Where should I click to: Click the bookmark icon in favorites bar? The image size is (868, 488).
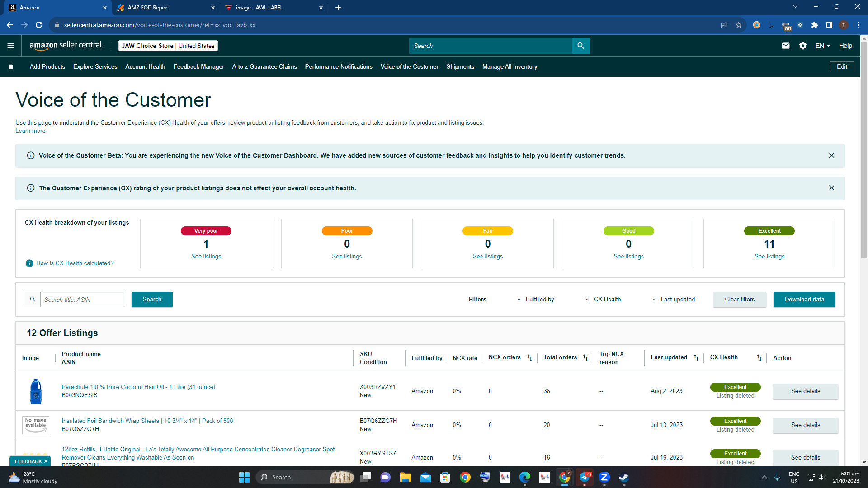11,67
